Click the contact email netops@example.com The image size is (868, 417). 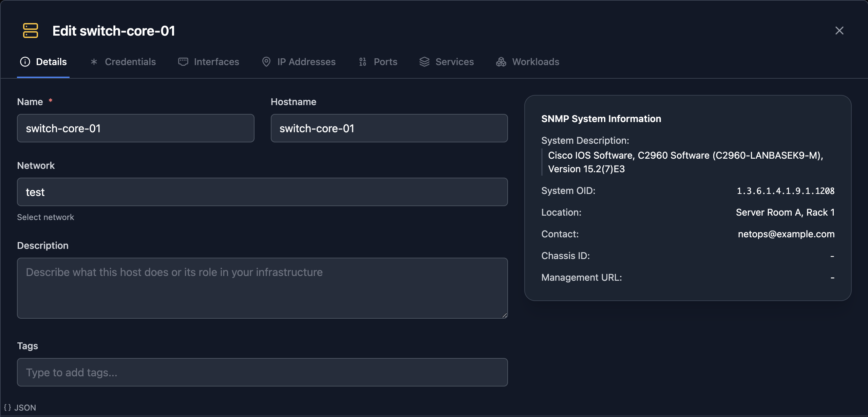tap(786, 234)
